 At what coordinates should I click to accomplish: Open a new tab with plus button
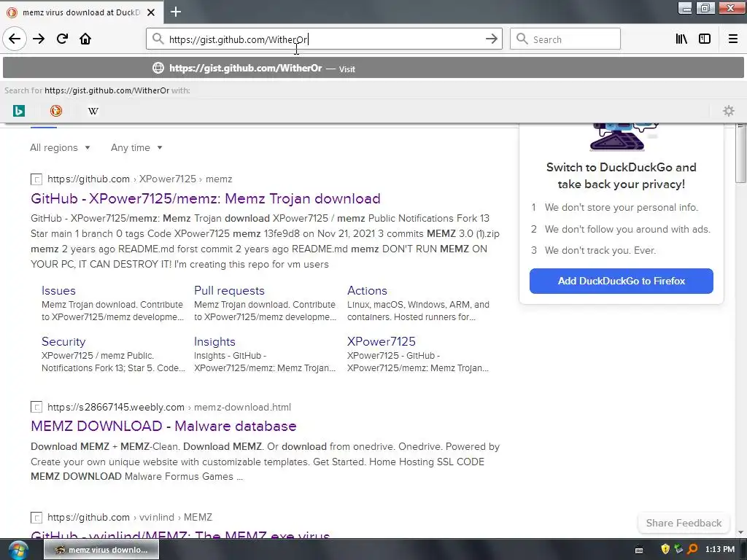(x=176, y=12)
